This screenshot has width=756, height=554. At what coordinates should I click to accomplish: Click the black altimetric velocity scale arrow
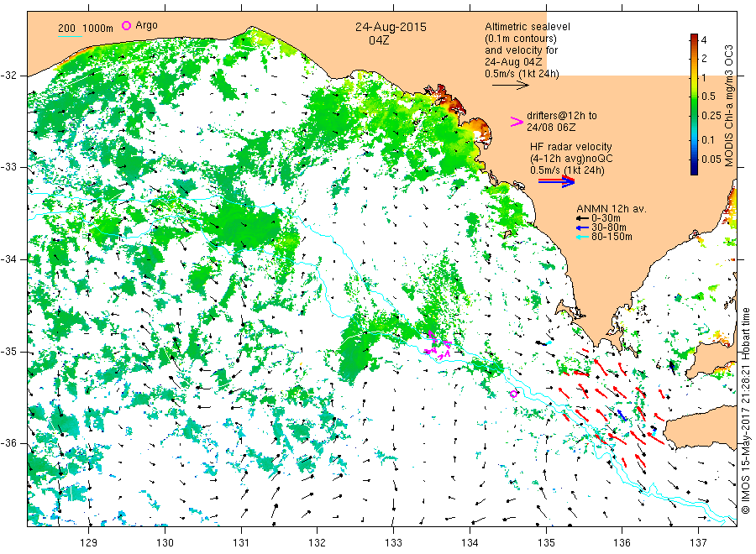coord(510,86)
